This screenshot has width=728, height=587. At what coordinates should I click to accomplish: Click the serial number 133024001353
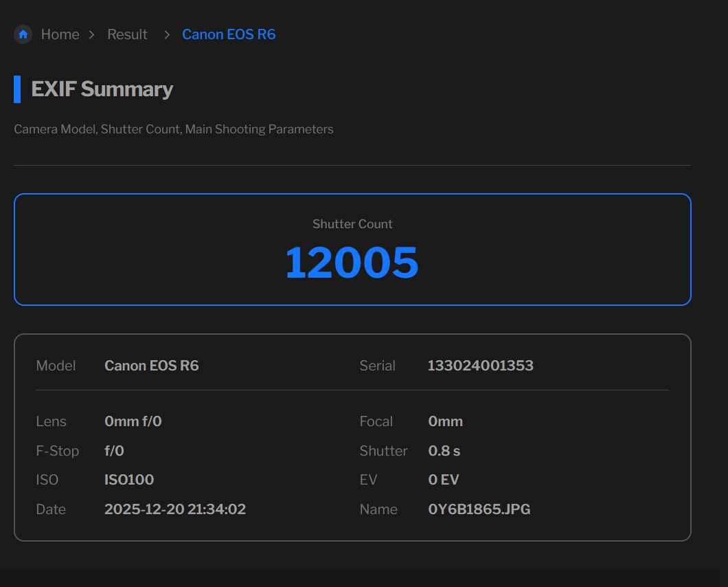pos(480,366)
